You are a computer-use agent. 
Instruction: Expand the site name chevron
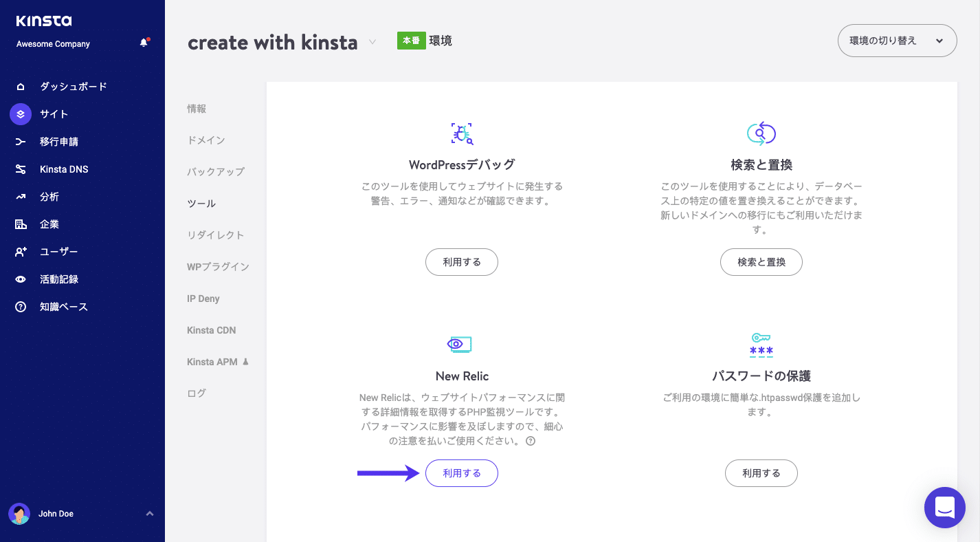click(x=372, y=42)
